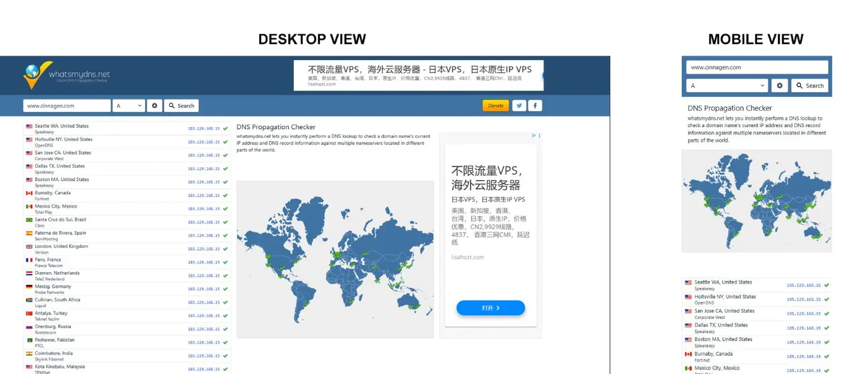Click Turkey flag next to Antalya
The height and width of the screenshot is (374, 868).
click(29, 314)
